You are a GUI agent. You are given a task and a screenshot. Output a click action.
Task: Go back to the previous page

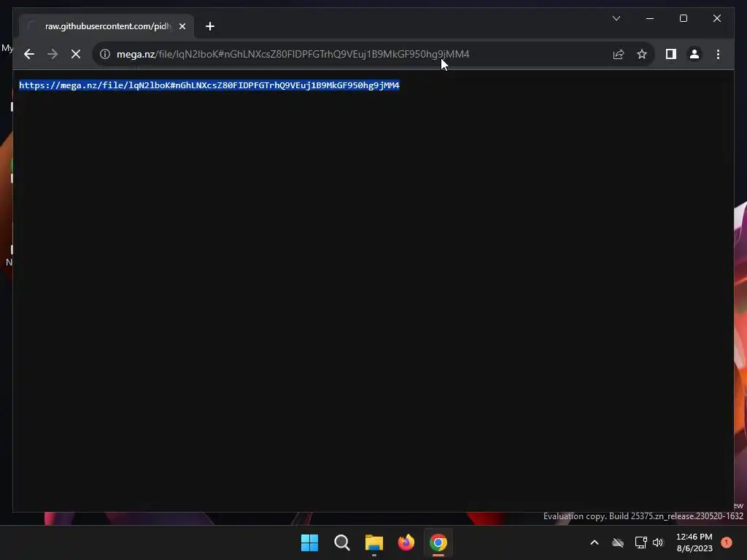[29, 54]
